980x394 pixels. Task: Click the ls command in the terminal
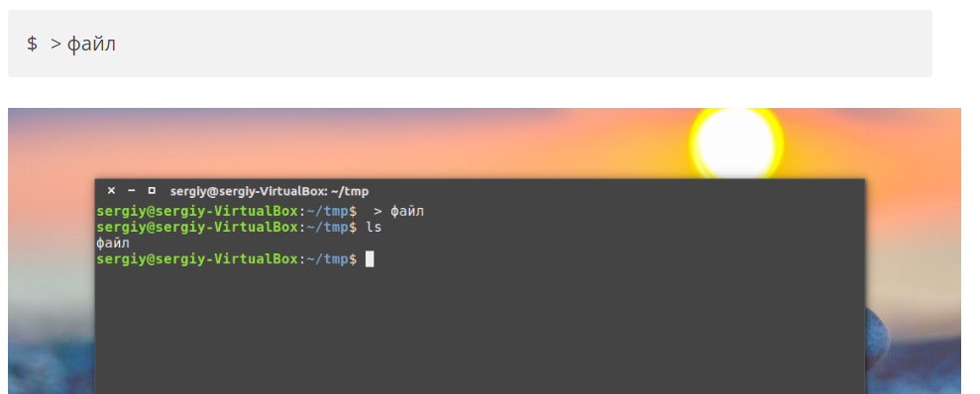374,228
